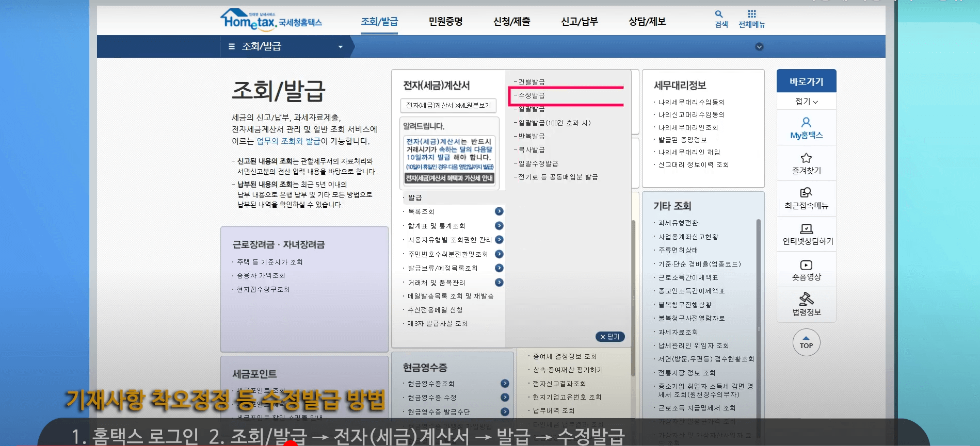Click the arrow next to 현금영수증조회
980x446 pixels.
coord(505,384)
